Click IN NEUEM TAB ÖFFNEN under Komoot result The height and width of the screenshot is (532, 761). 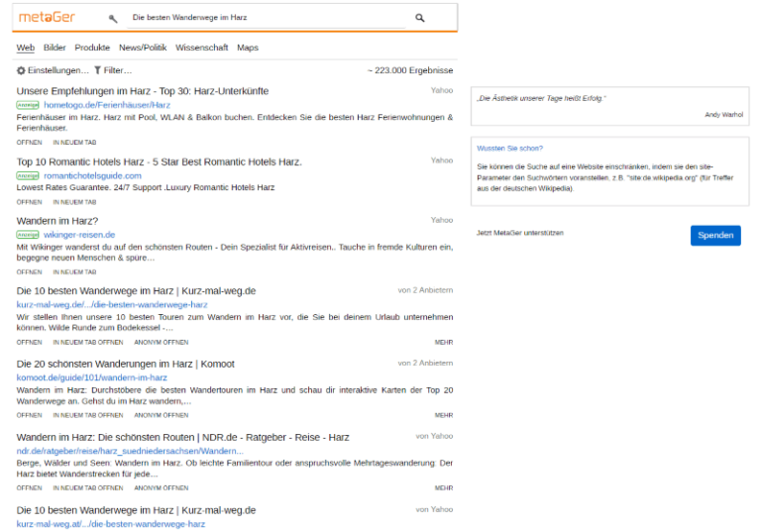click(x=88, y=415)
